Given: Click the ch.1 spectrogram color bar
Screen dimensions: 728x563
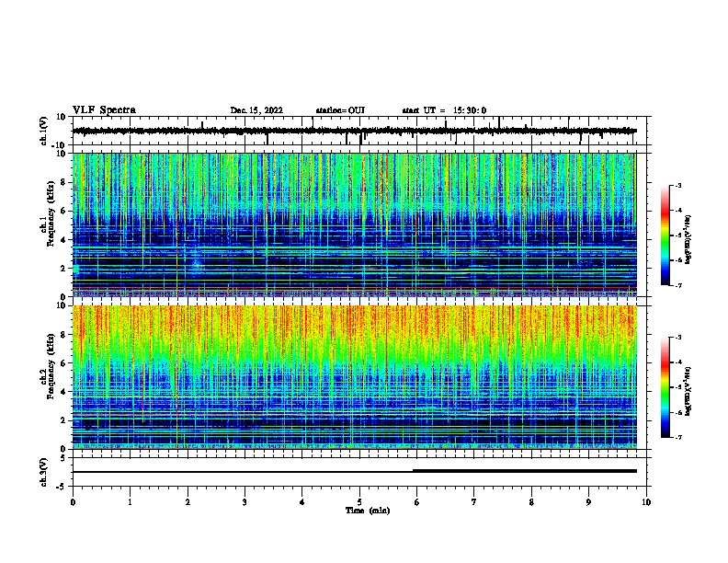Looking at the screenshot, I should [665, 236].
